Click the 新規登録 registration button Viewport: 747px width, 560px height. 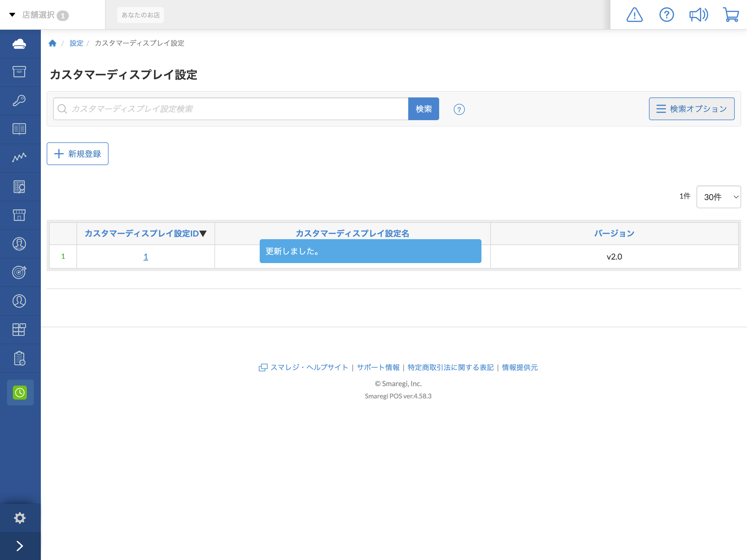77,154
